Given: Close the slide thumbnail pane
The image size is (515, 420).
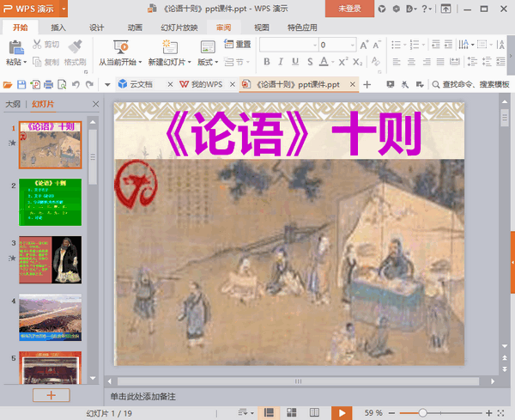Looking at the screenshot, I should pos(95,104).
